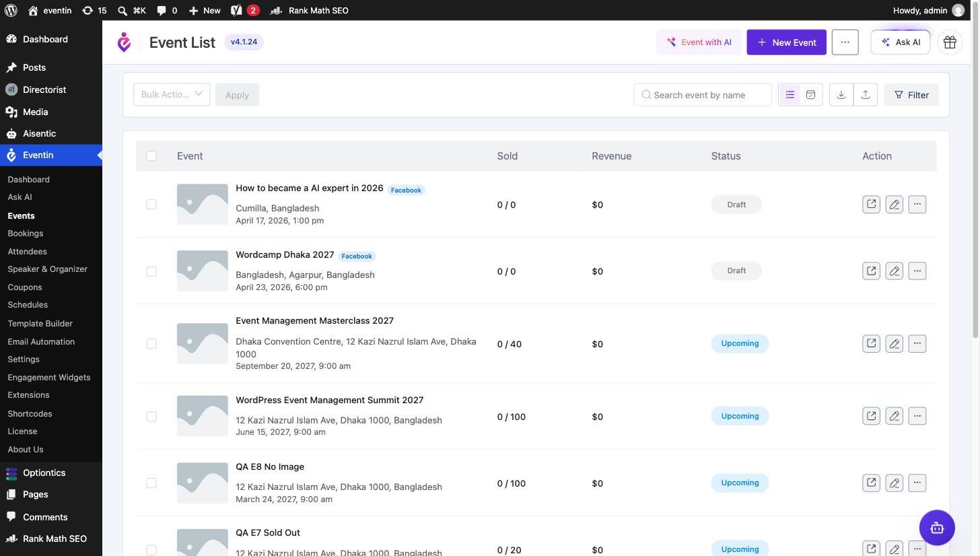This screenshot has height=556, width=980.
Task: Open the Howdy, admin account menu
Action: tap(929, 10)
